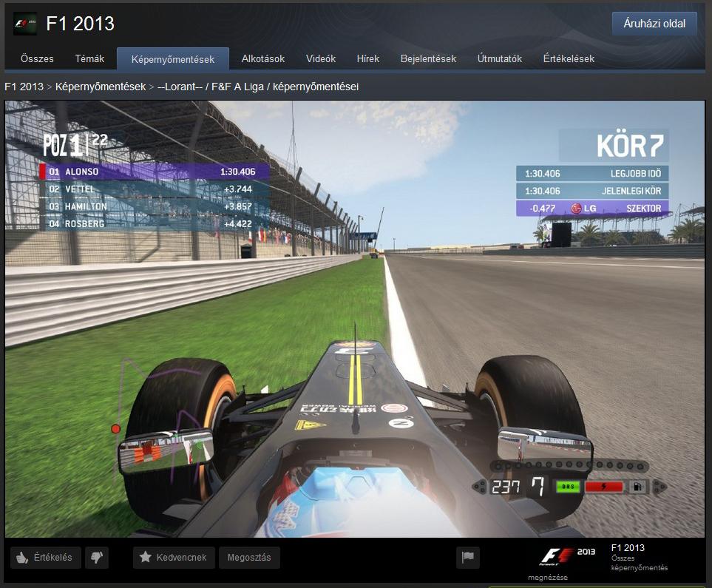Click the ROSBERG +4.422 leaderboard row
Screen dimensions: 712x588
coord(154,223)
